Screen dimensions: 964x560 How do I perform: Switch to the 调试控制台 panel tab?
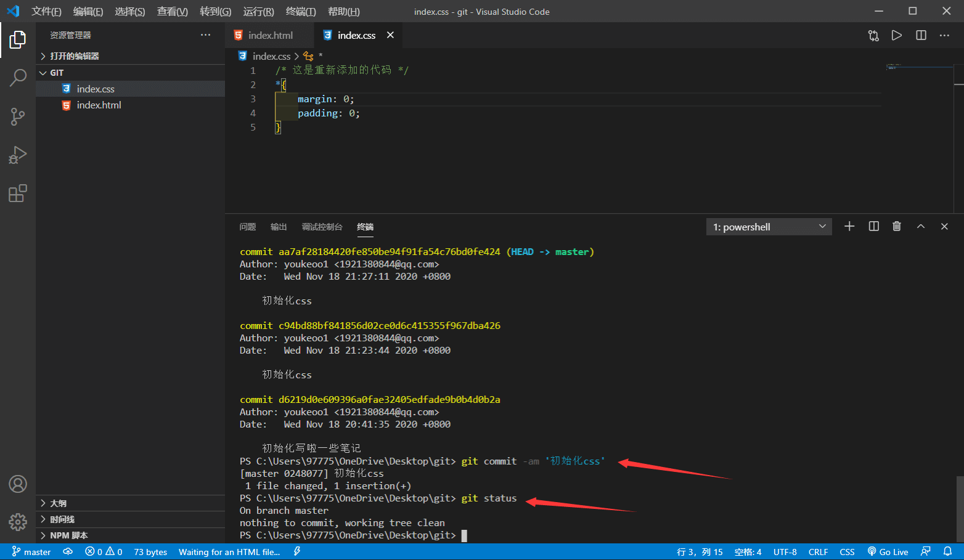point(322,227)
